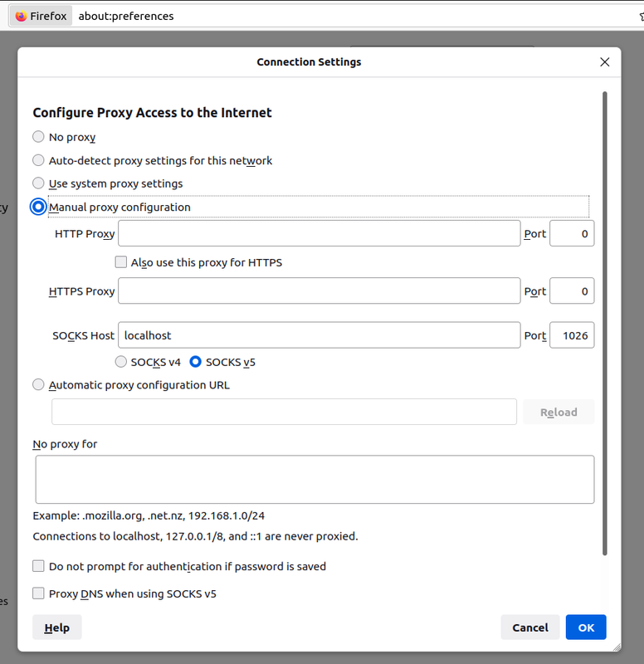644x664 pixels.
Task: Click the Firefox identity icon in address bar
Action: click(x=41, y=16)
